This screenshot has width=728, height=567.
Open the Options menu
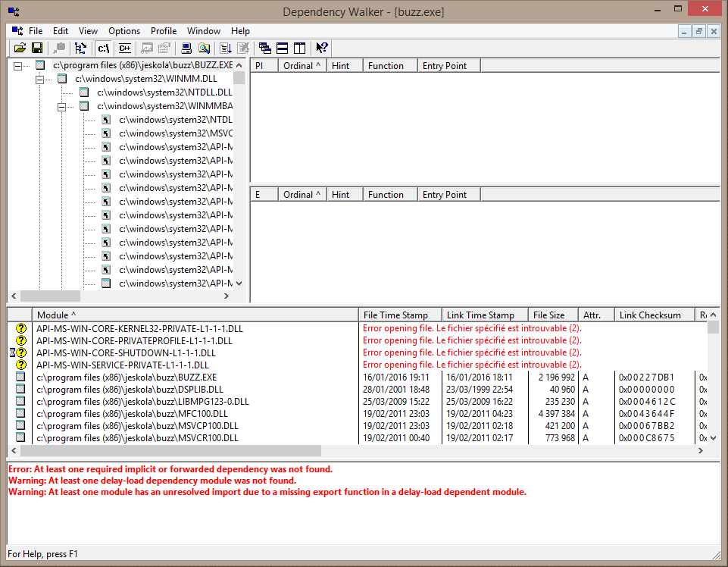pos(124,31)
